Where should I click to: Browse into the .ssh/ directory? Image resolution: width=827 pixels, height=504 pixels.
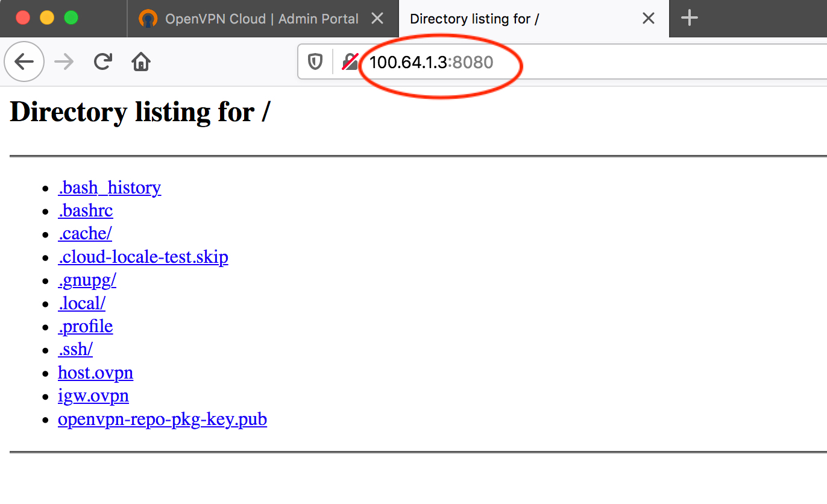click(x=75, y=350)
